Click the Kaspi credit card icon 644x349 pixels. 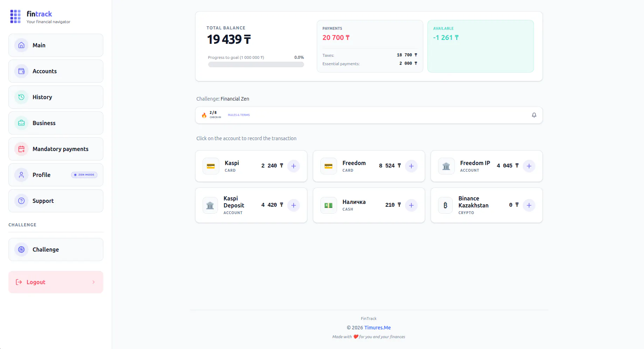click(x=211, y=166)
